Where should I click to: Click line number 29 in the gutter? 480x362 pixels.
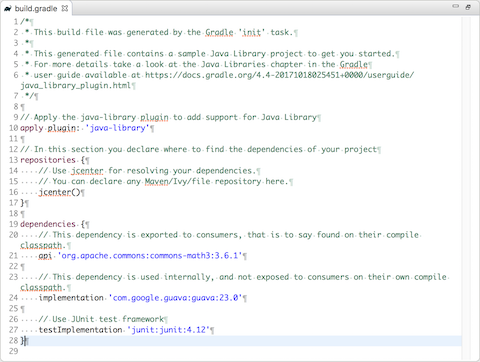pos(13,351)
